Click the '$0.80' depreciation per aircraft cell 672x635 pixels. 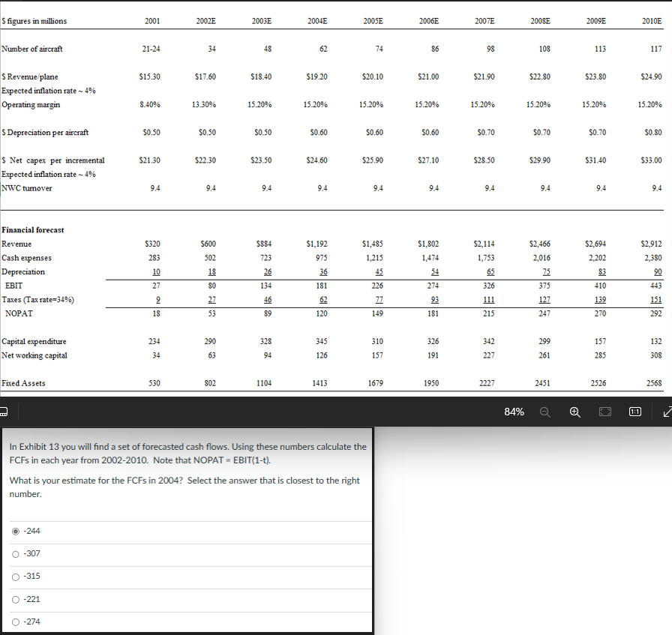(653, 133)
